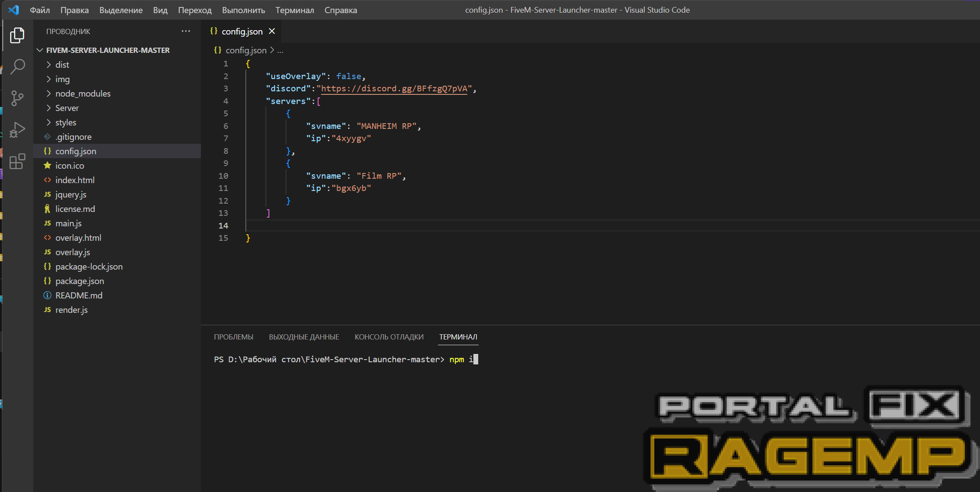
Task: Open the Файл menu
Action: point(40,10)
